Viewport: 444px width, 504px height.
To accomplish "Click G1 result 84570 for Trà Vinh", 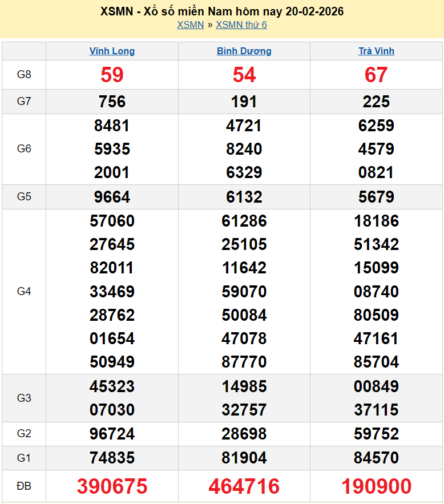I will (376, 458).
